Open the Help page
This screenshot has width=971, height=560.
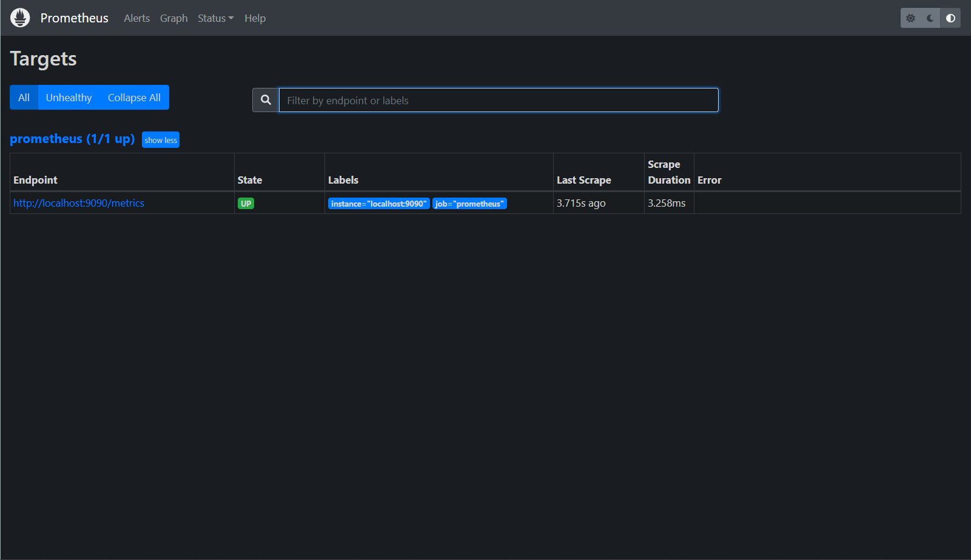click(x=255, y=18)
